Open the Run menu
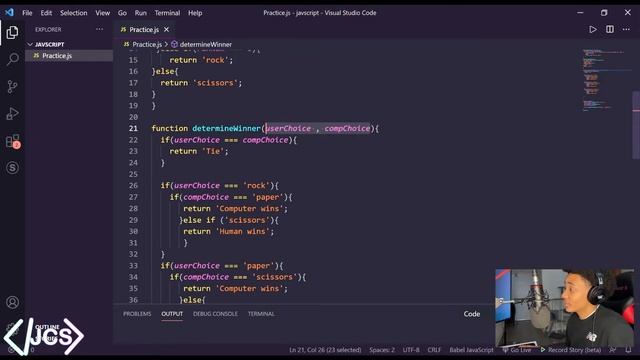Image resolution: width=640 pixels, height=360 pixels. (x=140, y=13)
